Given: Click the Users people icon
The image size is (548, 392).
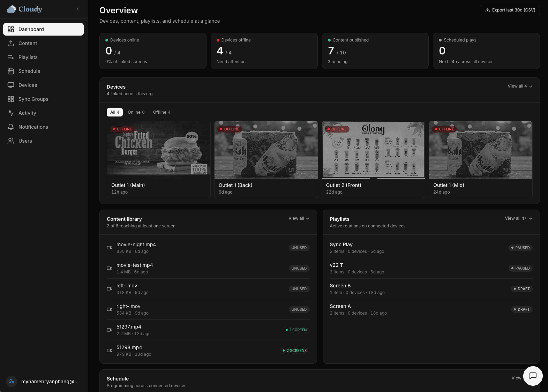Looking at the screenshot, I should pyautogui.click(x=11, y=141).
